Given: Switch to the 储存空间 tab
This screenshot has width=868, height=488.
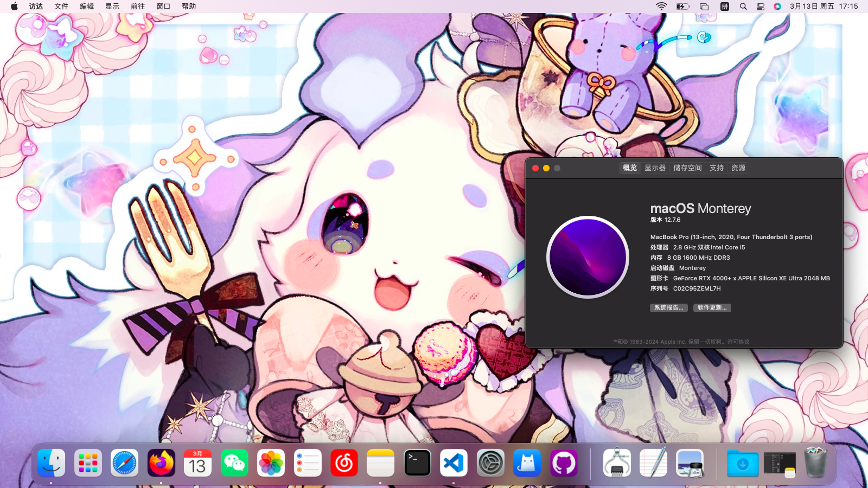Looking at the screenshot, I should [687, 168].
